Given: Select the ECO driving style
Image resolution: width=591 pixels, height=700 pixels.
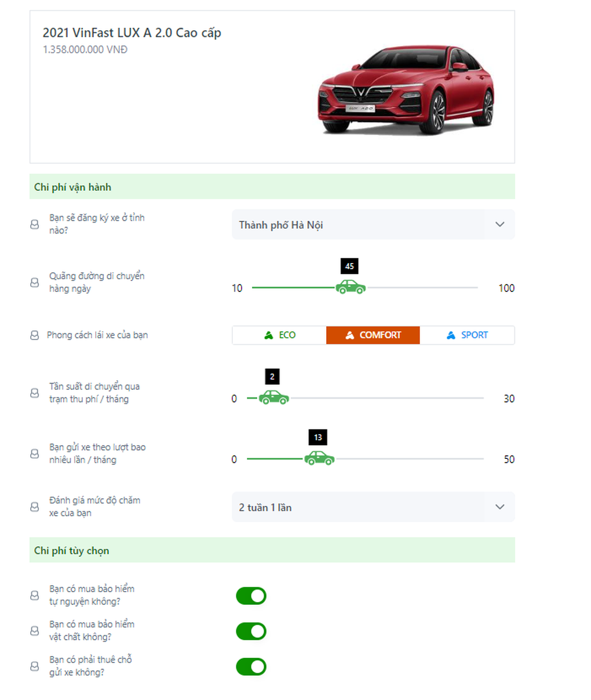Looking at the screenshot, I should (279, 336).
